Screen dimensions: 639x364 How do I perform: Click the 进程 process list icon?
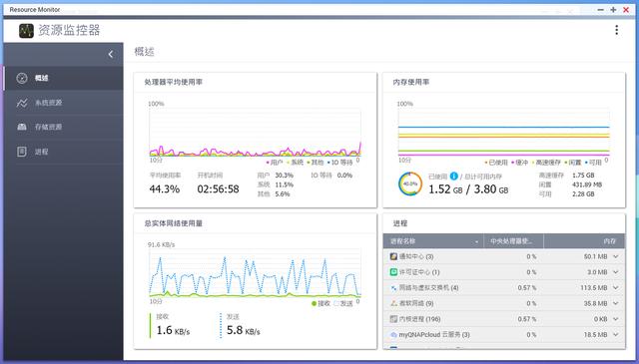(22, 152)
